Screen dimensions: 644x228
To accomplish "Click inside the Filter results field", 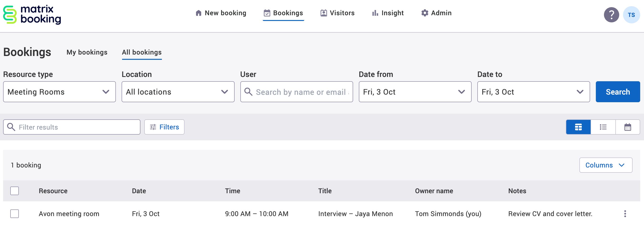I will point(72,127).
